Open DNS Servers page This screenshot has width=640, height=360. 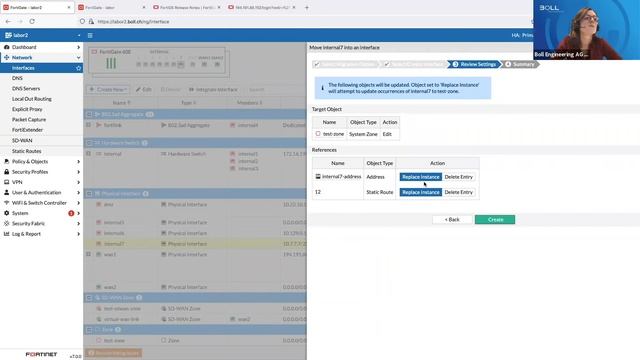(26, 89)
